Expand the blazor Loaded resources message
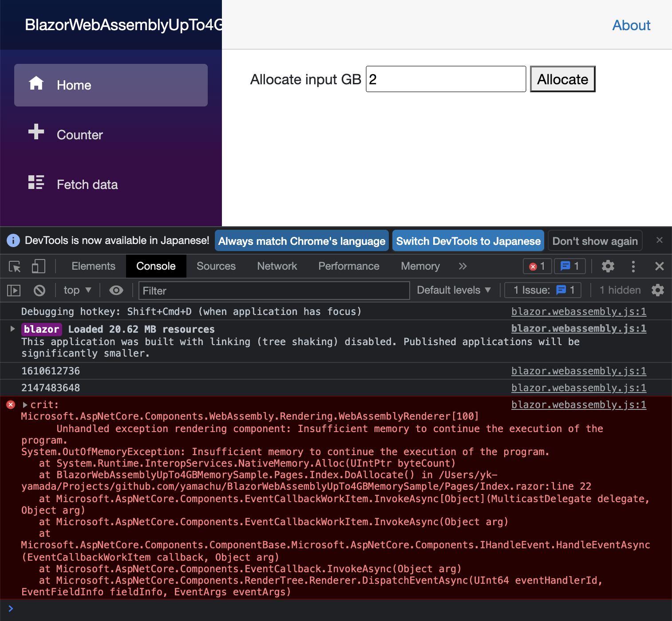 [12, 329]
